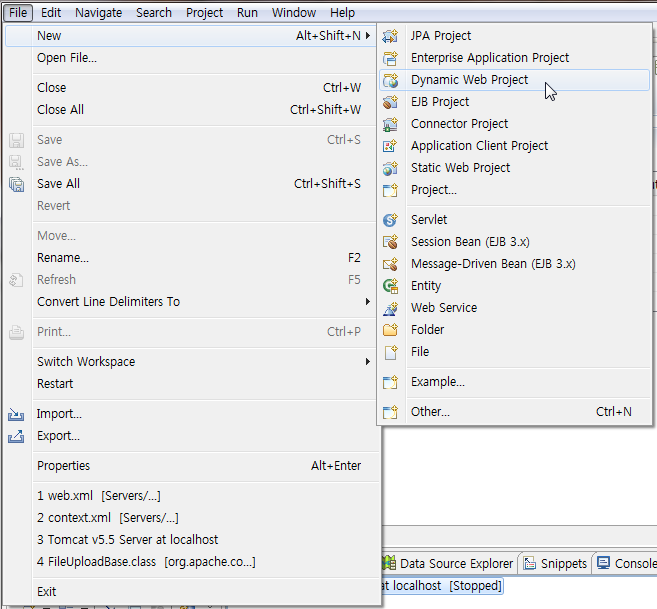Choose Open File... from File menu
The width and height of the screenshot is (657, 609).
(190, 58)
